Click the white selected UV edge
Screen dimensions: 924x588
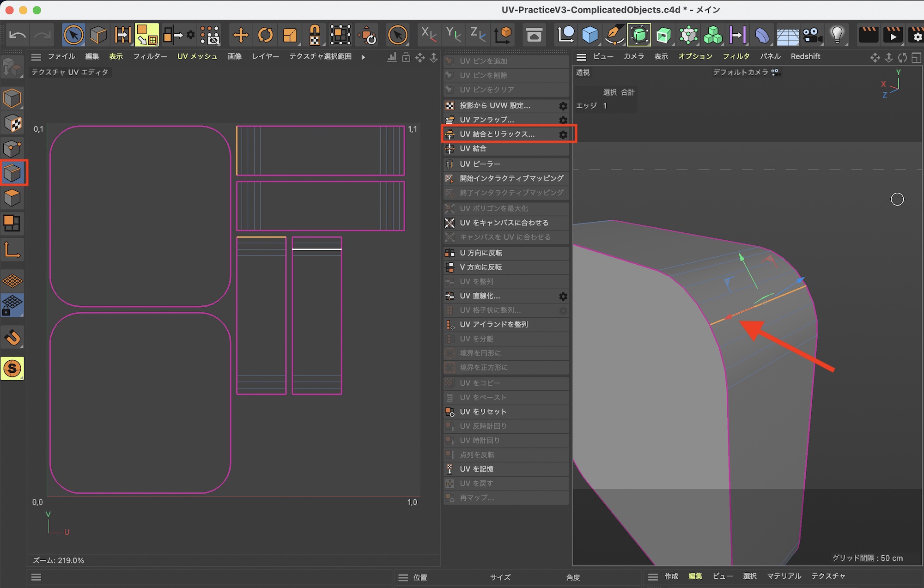316,249
